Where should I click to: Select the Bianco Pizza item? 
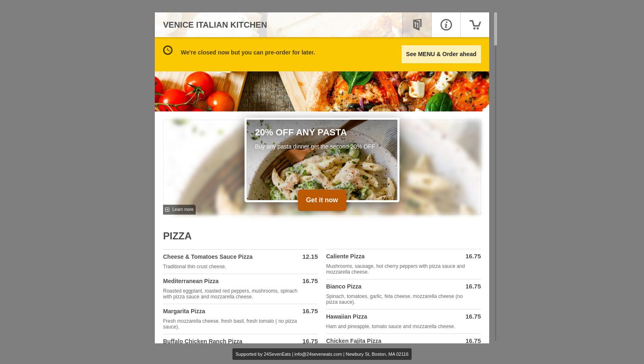tap(403, 294)
